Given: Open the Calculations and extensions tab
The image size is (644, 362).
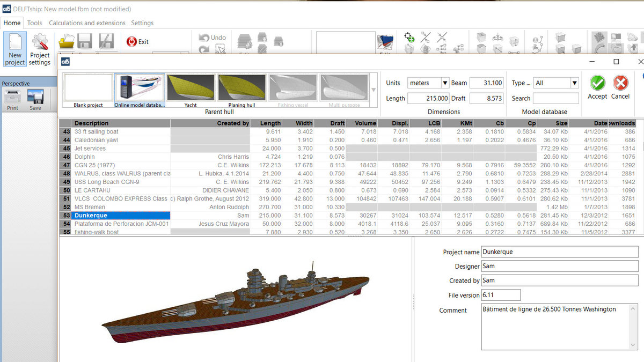Looking at the screenshot, I should click(x=87, y=23).
